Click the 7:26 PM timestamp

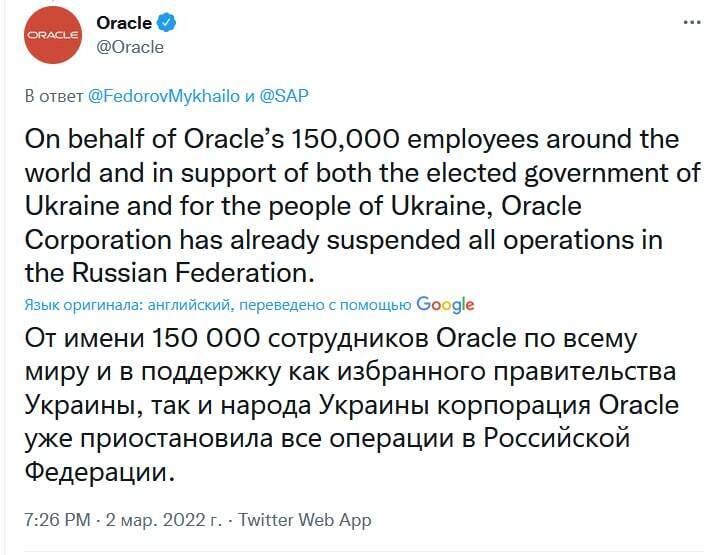[55, 520]
